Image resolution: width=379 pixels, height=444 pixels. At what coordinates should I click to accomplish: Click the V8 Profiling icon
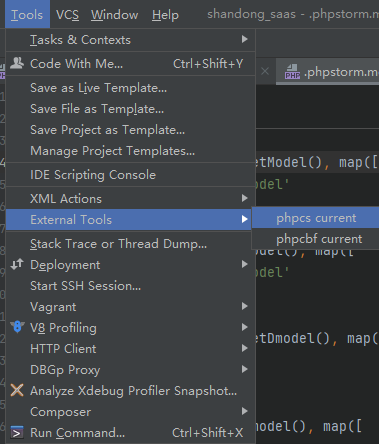(17, 327)
